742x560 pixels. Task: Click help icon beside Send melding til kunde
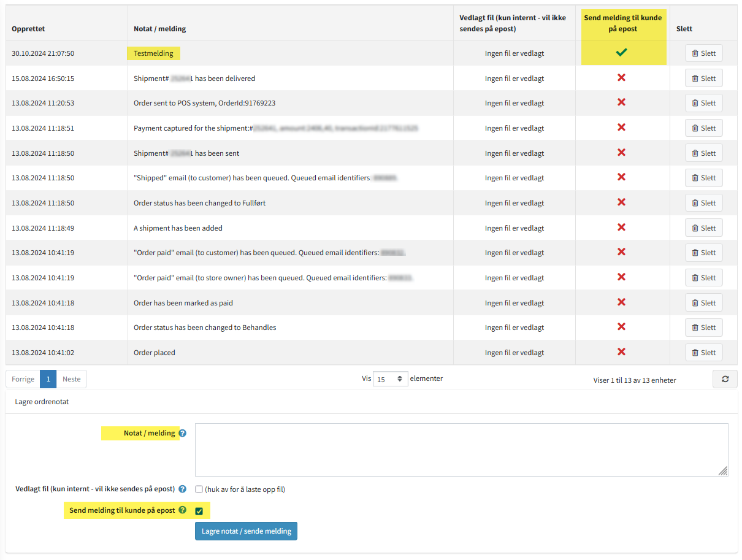pyautogui.click(x=182, y=510)
